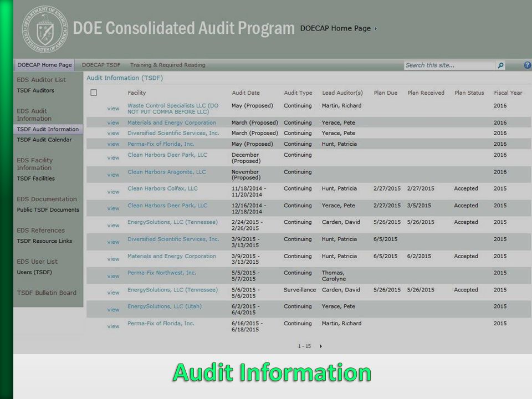
Task: Click the EDS Audit Information heading
Action: pyautogui.click(x=34, y=115)
